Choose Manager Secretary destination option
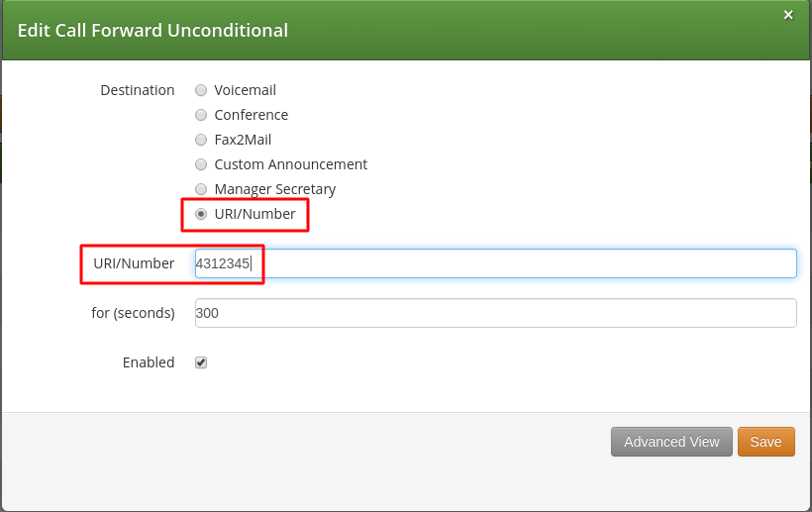 (x=201, y=189)
